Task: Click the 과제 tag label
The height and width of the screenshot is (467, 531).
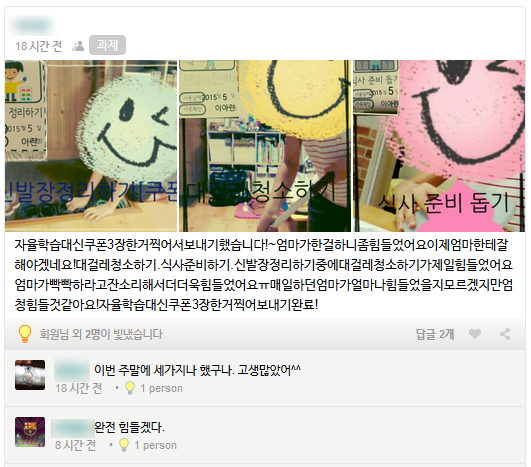Action: coord(107,45)
